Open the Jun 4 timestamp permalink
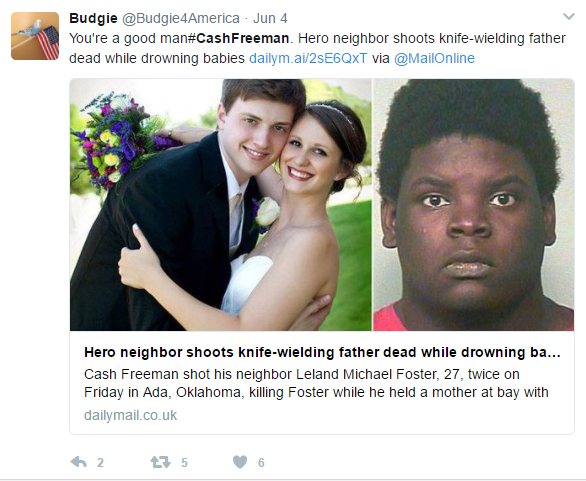The image size is (586, 481). 270,18
